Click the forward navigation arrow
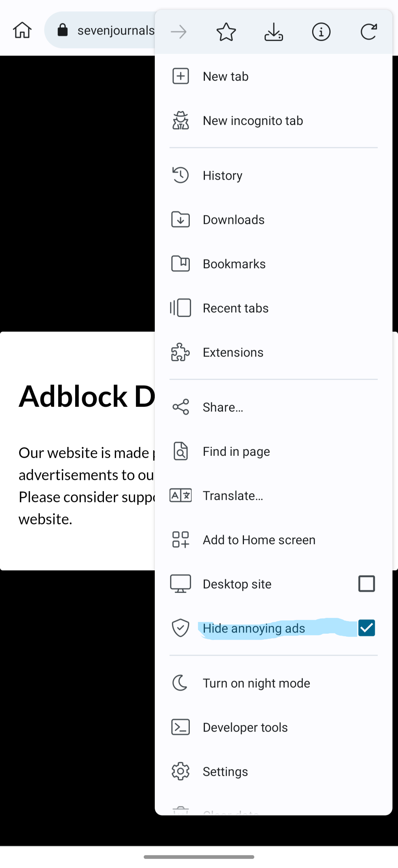This screenshot has height=868, width=398. (178, 32)
